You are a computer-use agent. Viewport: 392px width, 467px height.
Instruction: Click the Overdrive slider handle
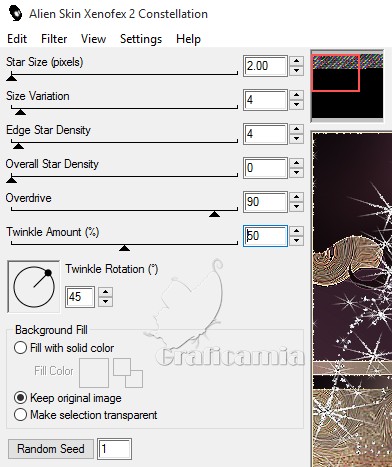pos(214,214)
